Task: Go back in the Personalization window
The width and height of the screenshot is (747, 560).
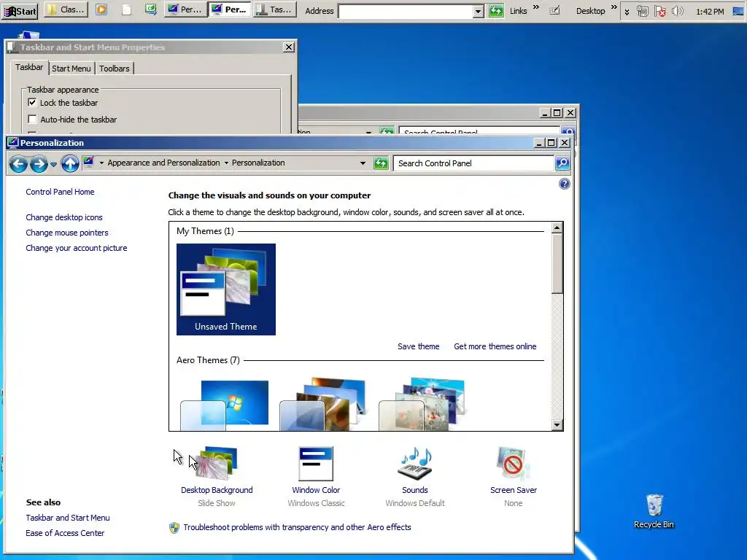Action: pyautogui.click(x=18, y=164)
